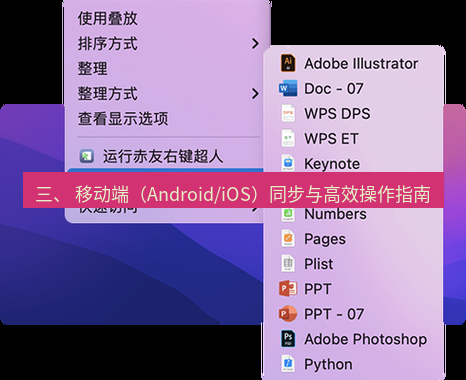The width and height of the screenshot is (466, 380).
Task: Click the 赤友右键超人 app icon
Action: (x=87, y=156)
